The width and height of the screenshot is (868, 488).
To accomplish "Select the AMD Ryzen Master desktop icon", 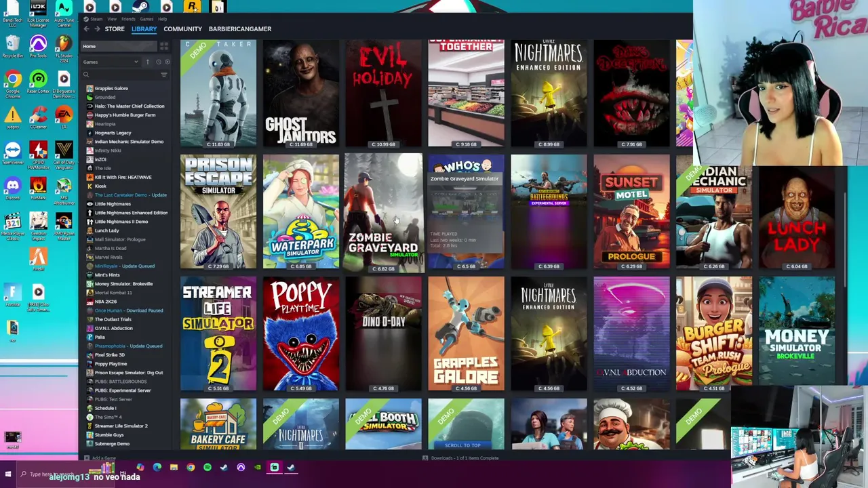I will [x=64, y=226].
